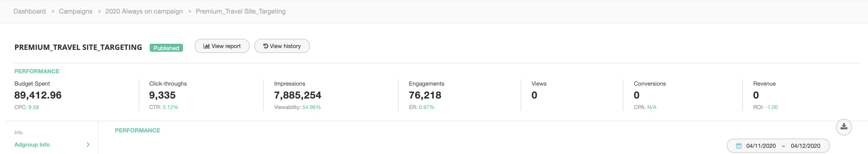Screen dimensions: 868x154
Task: Select the Adgroup Info sidebar item
Action: (x=32, y=144)
